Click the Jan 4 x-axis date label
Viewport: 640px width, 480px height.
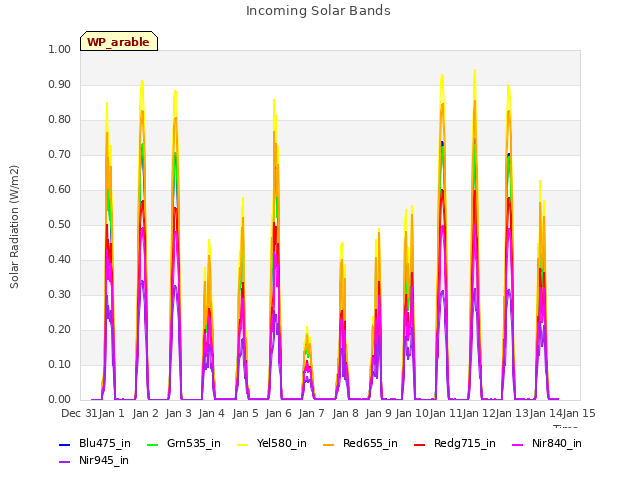coord(212,413)
